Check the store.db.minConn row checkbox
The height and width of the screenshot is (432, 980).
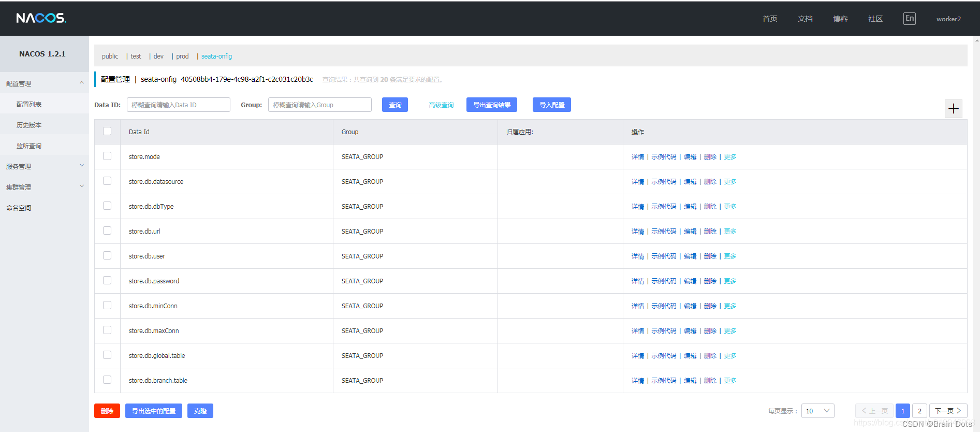click(107, 305)
